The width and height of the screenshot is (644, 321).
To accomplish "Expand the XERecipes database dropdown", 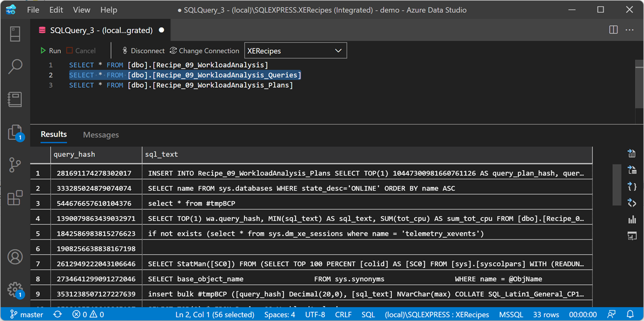I will [x=338, y=51].
